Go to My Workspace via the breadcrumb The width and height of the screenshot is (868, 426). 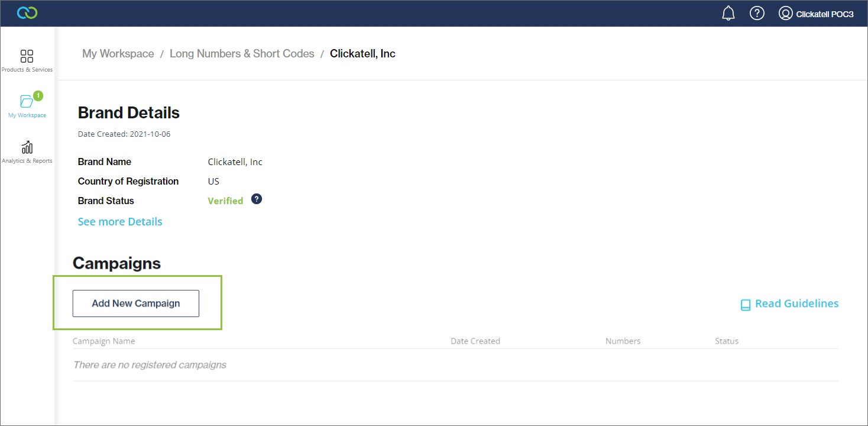pos(118,53)
